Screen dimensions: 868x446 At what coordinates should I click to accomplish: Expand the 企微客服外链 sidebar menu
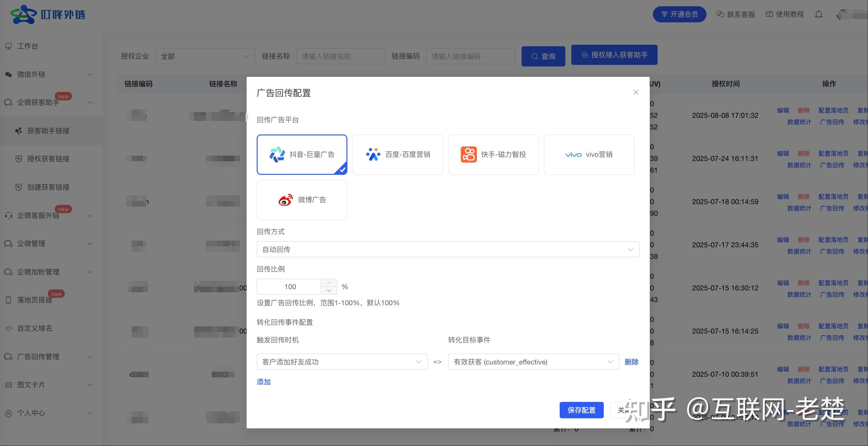coord(51,215)
